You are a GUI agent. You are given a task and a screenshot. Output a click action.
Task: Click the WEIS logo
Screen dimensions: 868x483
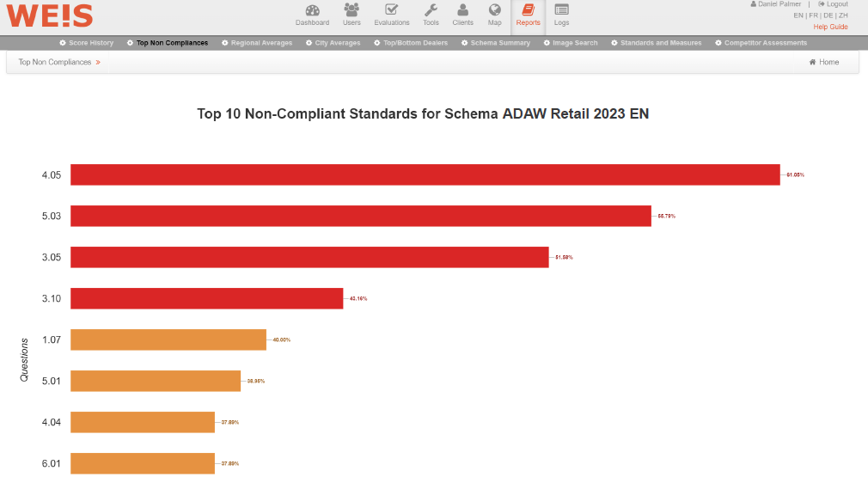pos(50,15)
